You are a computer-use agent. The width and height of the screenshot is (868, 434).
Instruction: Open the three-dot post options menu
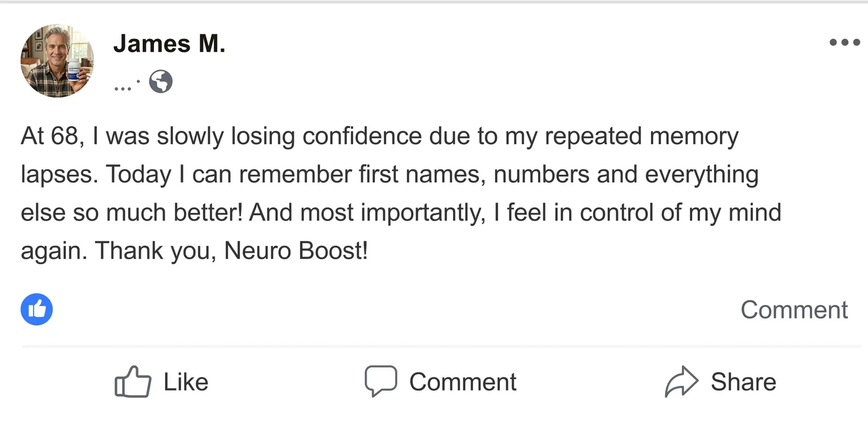pos(845,42)
